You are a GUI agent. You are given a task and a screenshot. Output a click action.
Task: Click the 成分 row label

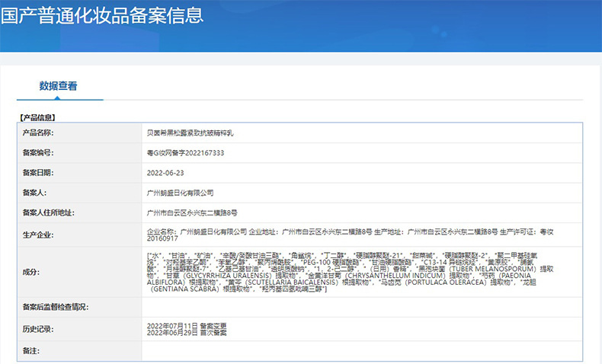pyautogui.click(x=30, y=271)
